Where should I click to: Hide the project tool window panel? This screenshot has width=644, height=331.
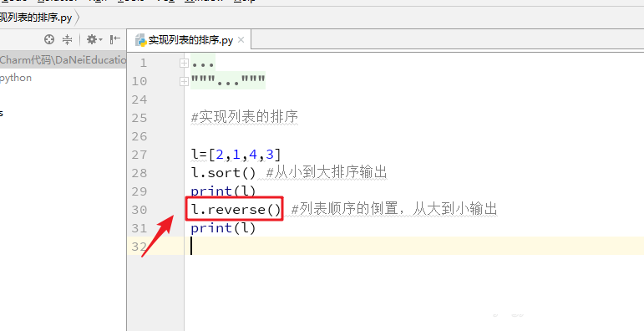click(115, 39)
